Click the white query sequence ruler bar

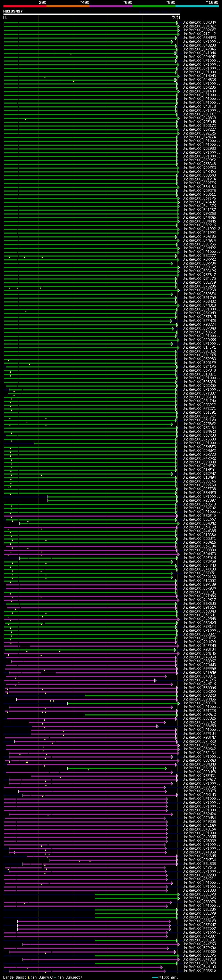tap(92, 15)
